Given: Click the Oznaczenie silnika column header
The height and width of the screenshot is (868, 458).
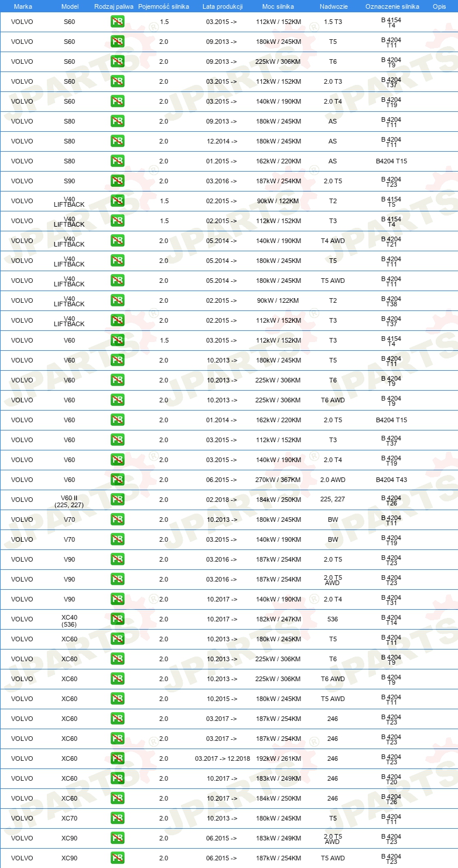Looking at the screenshot, I should pos(392,6).
